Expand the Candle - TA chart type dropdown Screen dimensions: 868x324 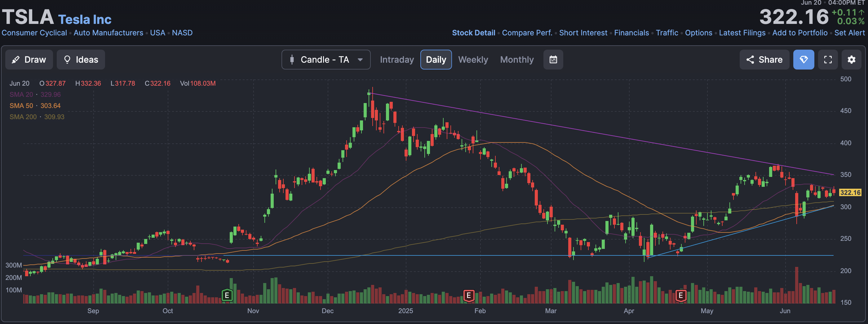(326, 60)
